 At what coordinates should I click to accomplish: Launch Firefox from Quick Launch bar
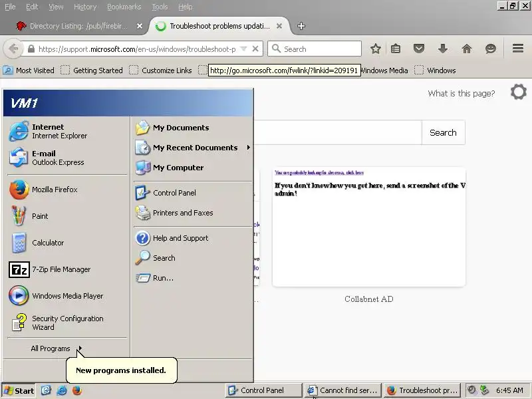click(77, 390)
